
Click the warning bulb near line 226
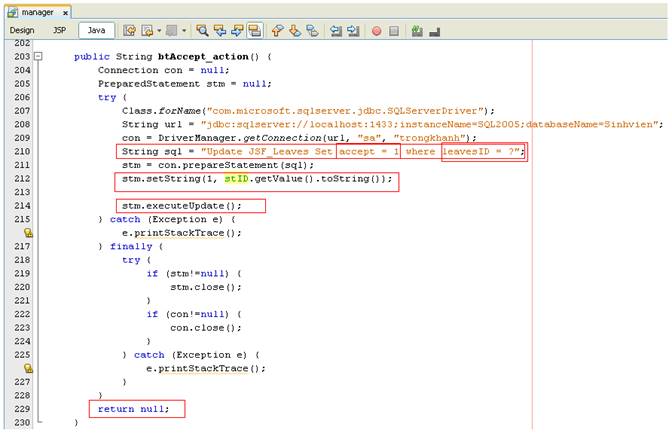28,368
